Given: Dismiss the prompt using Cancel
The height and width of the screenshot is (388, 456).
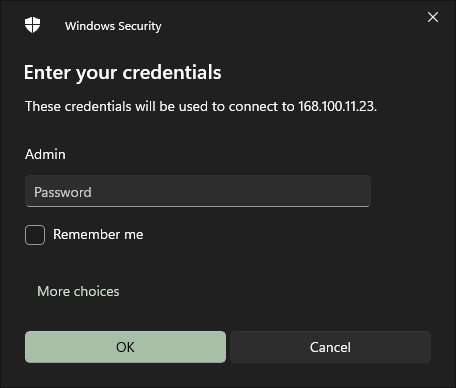Looking at the screenshot, I should 330,347.
